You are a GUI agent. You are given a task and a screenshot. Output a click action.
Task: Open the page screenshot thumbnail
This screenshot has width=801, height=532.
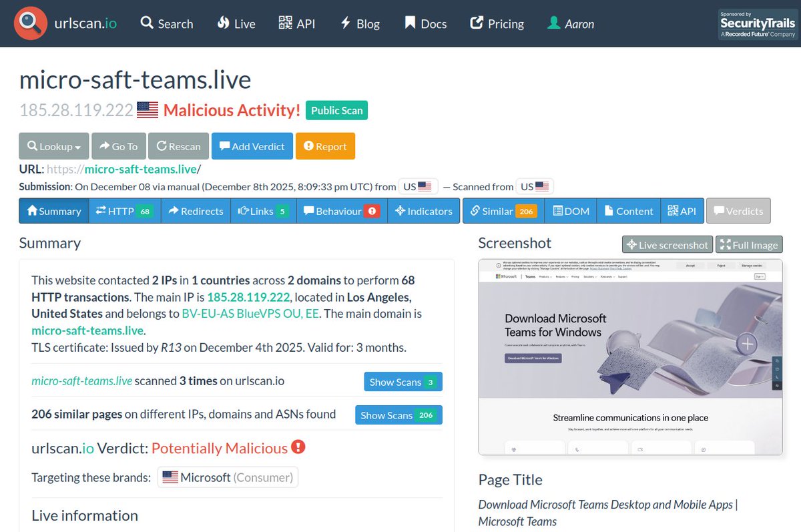point(631,356)
